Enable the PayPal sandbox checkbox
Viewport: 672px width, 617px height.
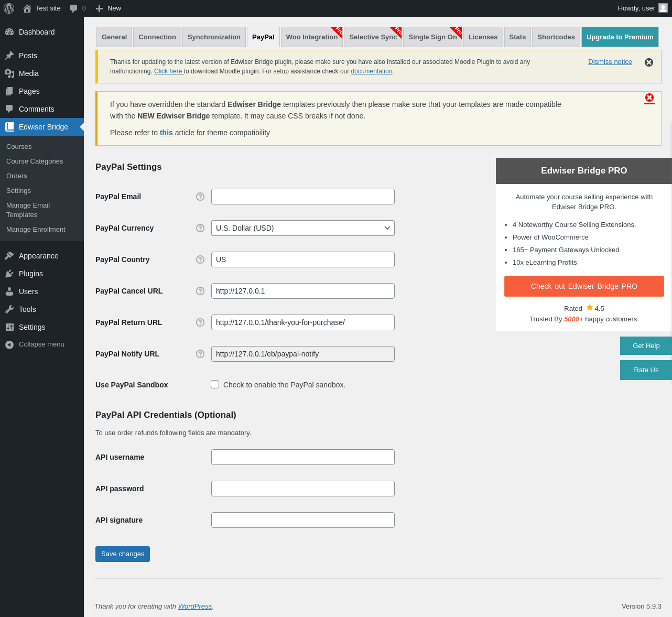215,384
